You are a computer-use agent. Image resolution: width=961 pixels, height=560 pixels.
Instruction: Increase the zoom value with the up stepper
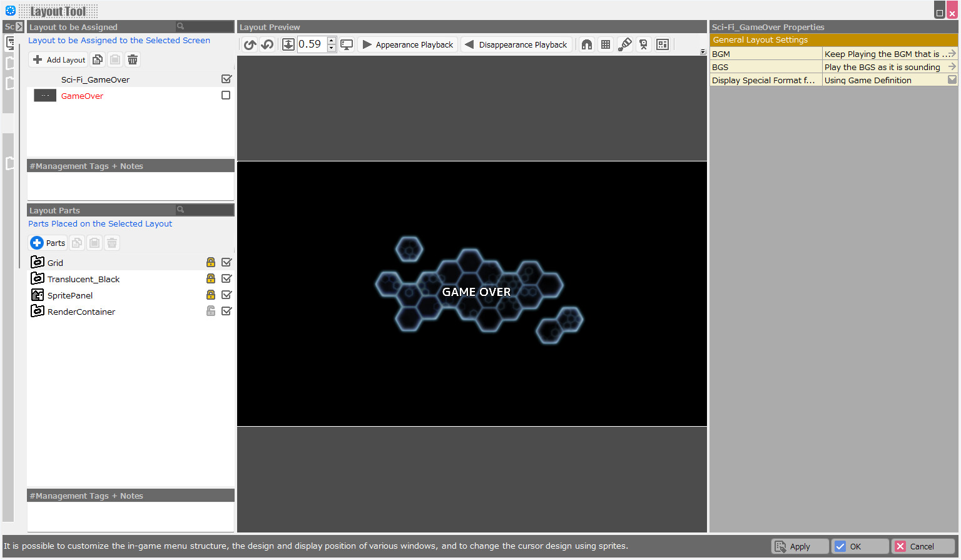[331, 41]
